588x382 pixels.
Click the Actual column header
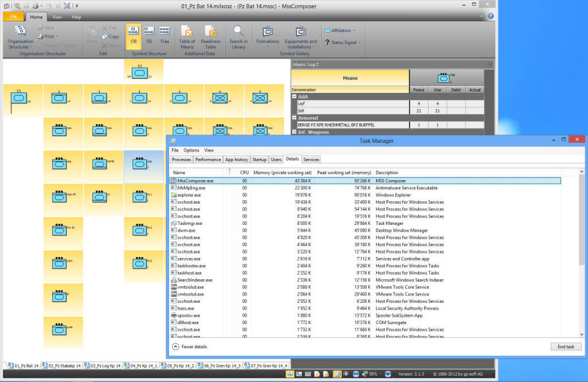coord(475,90)
